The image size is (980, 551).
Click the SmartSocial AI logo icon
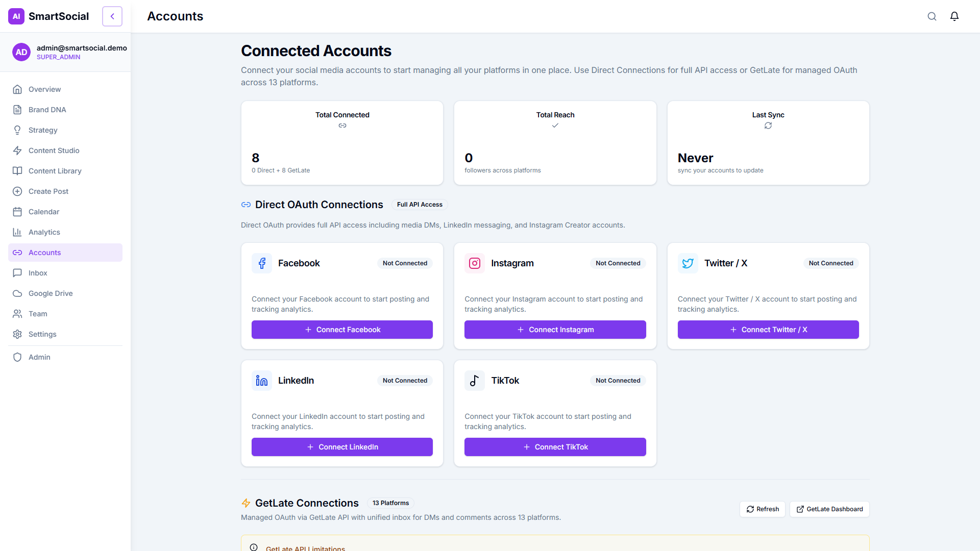click(16, 16)
